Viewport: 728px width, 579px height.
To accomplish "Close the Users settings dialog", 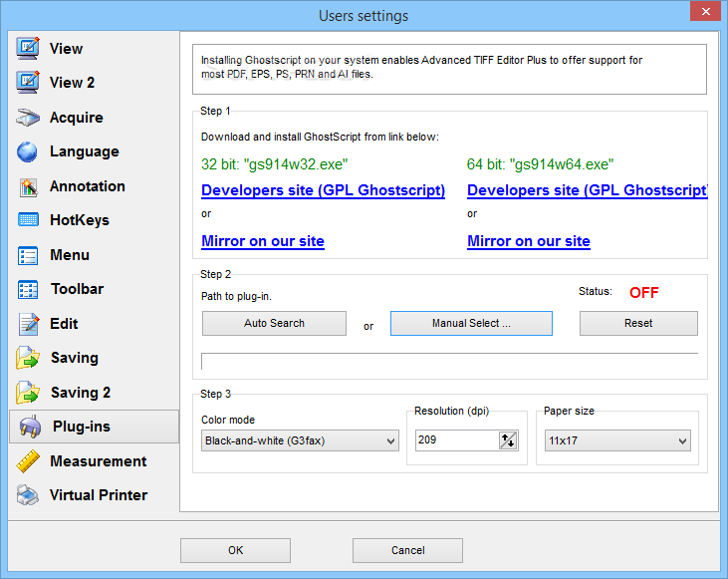I will [705, 11].
